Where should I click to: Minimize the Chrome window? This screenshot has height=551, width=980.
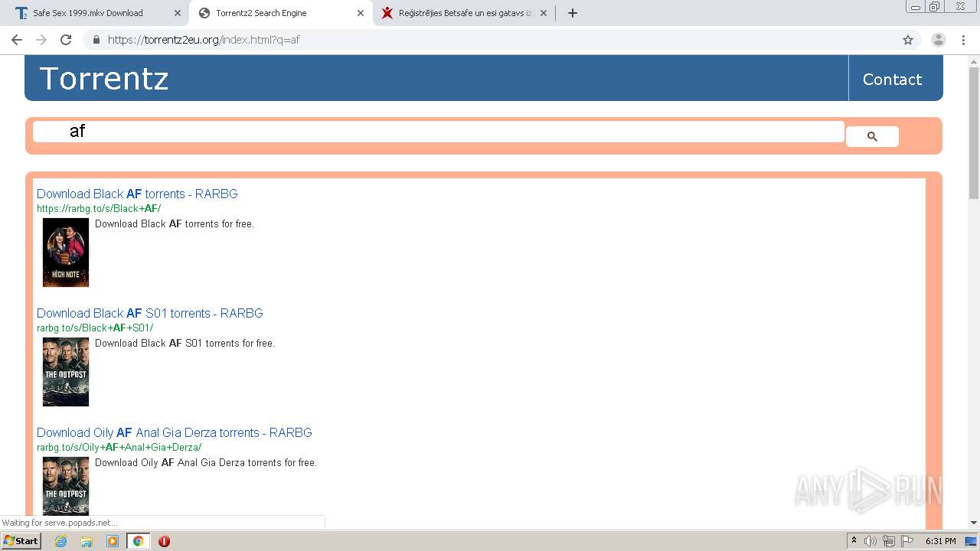pyautogui.click(x=916, y=7)
